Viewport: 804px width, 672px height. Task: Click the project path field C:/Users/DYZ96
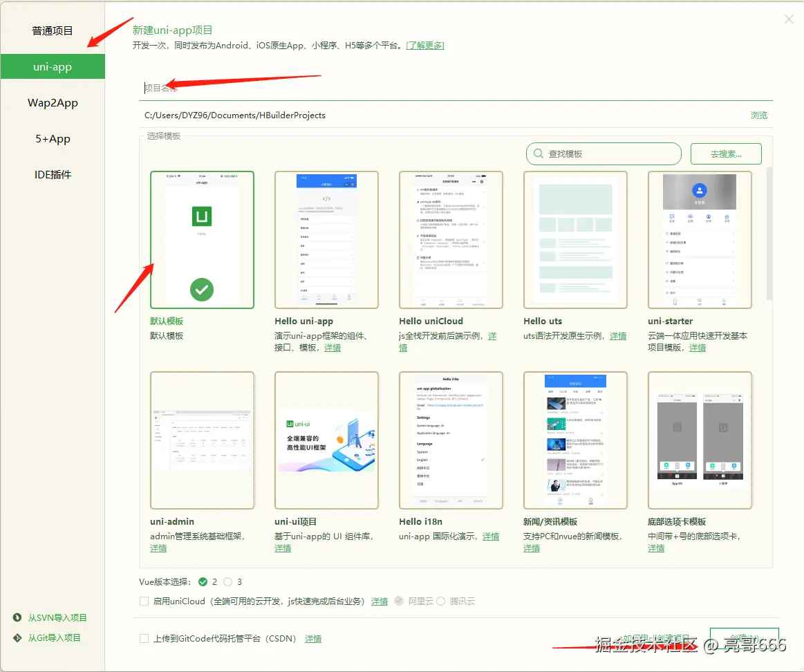(441, 115)
